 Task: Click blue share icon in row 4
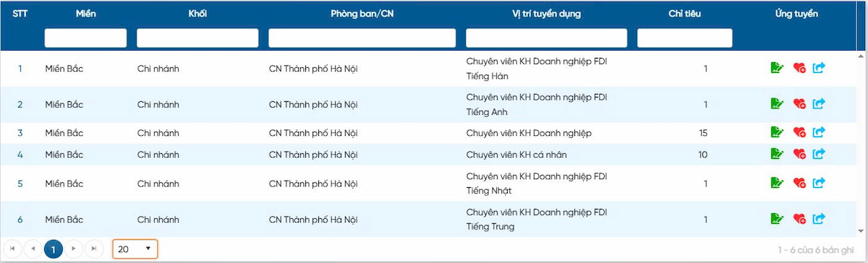pos(820,154)
